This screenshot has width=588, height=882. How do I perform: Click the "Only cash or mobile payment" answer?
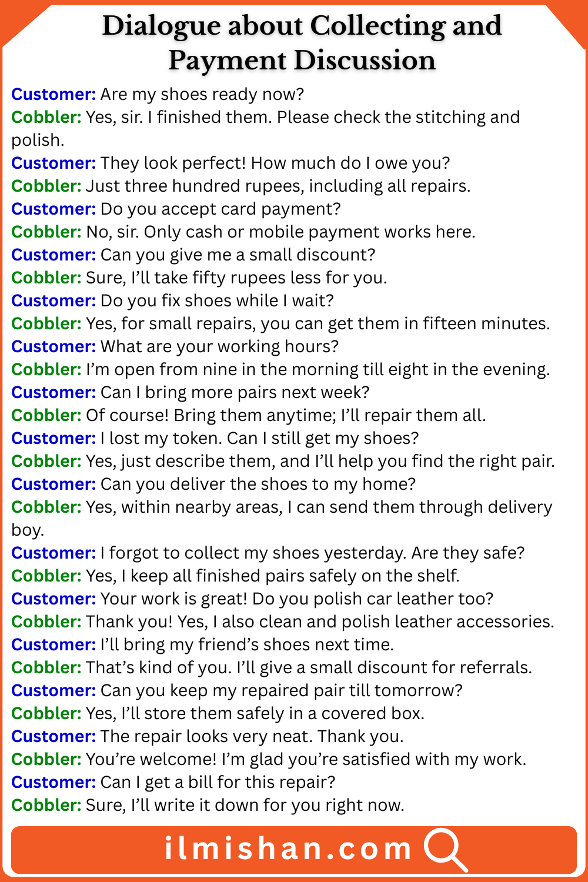coord(280,232)
